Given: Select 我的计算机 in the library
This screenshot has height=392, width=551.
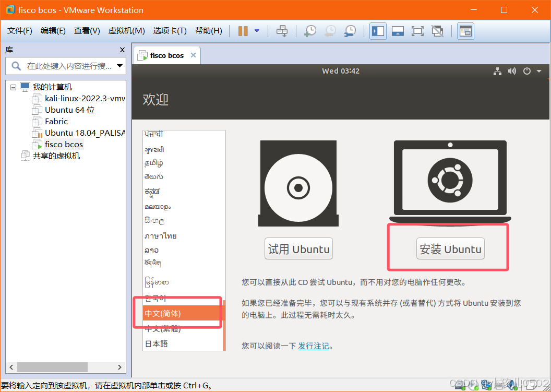Looking at the screenshot, I should [x=52, y=87].
